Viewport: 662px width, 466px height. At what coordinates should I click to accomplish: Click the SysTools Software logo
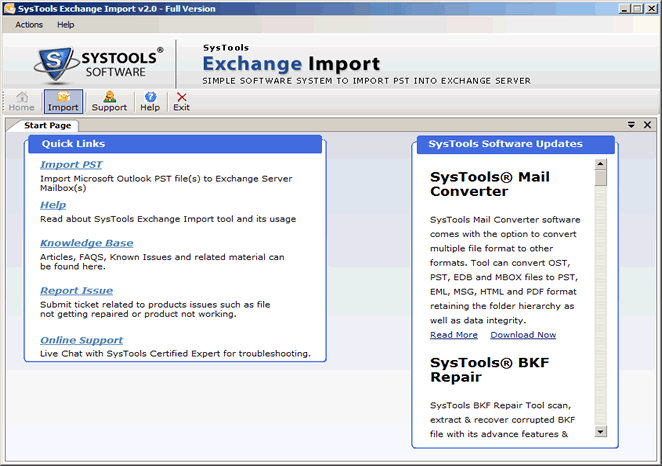click(98, 64)
